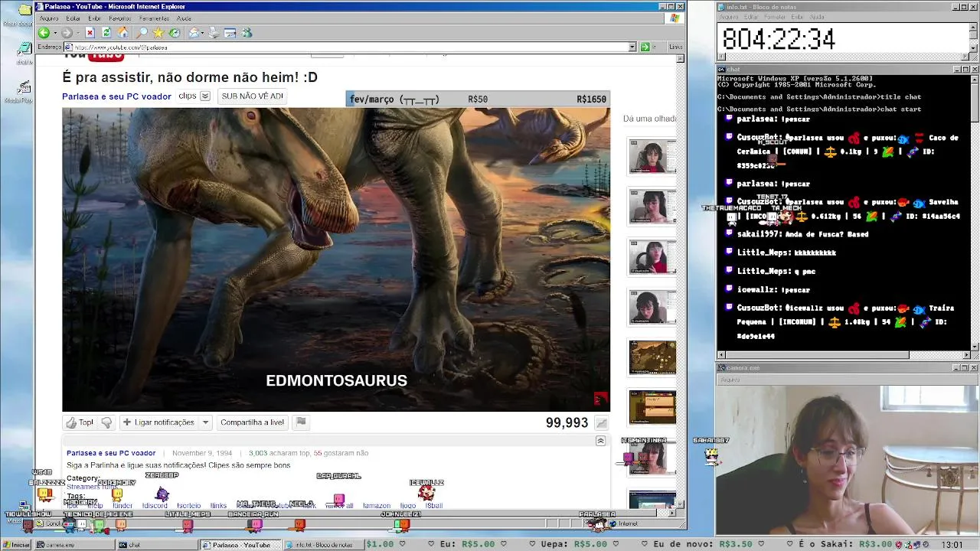Click the ldiscord tag link
This screenshot has height=551, width=980.
(154, 506)
